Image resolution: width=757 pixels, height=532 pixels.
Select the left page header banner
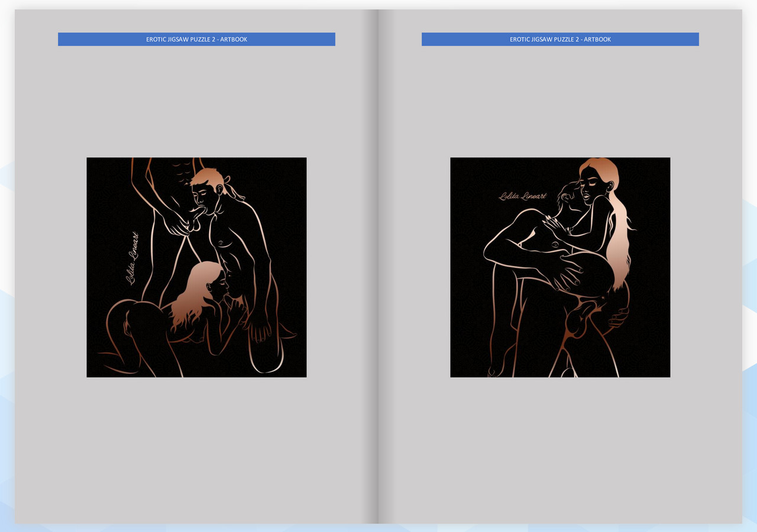pos(196,39)
